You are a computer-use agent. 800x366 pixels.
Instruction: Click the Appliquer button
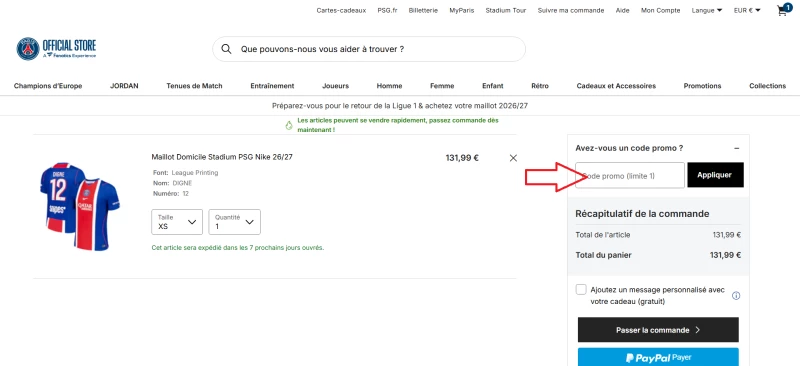[715, 175]
